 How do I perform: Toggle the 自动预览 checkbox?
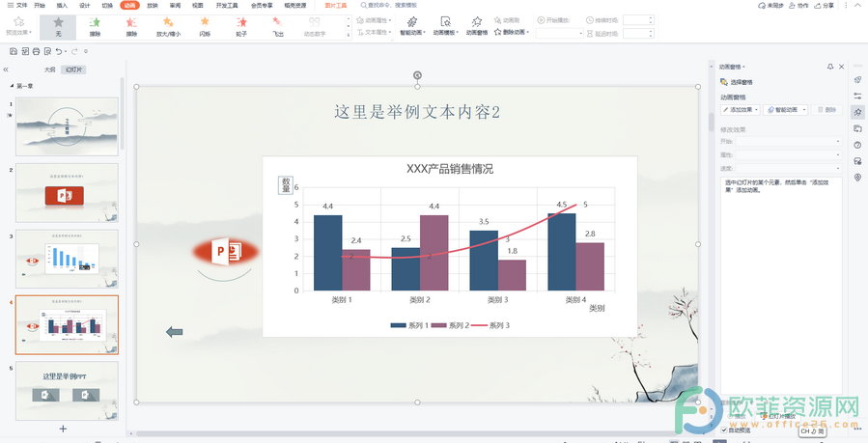(725, 430)
